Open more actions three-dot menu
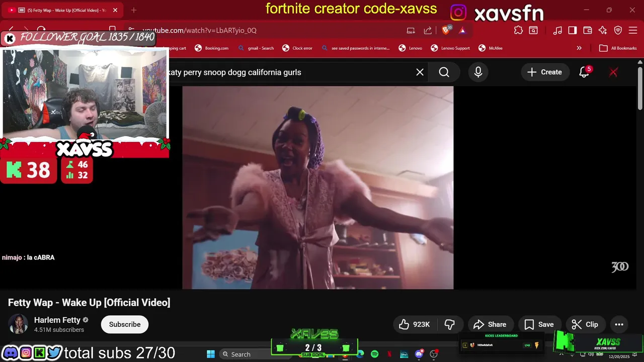Viewport: 644px width, 362px height. pos(619,324)
